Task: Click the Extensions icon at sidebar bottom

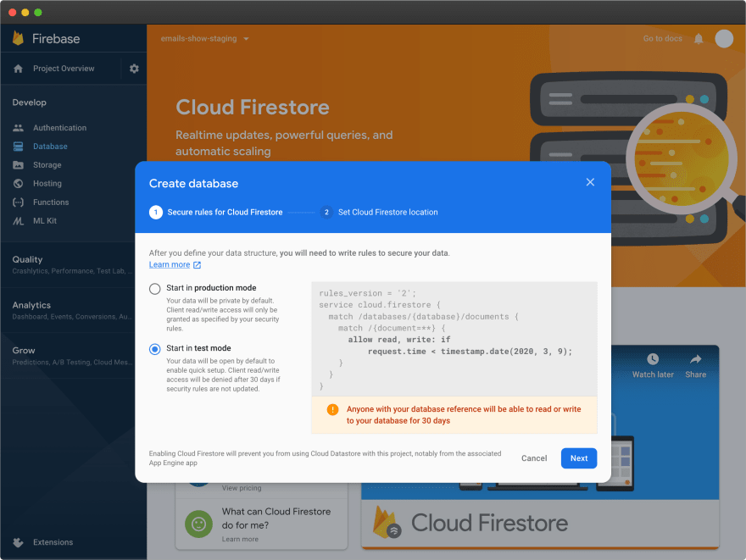Action: 18,542
